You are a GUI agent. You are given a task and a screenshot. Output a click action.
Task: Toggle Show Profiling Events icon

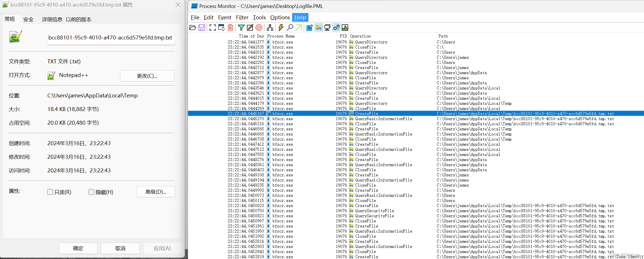tap(345, 28)
